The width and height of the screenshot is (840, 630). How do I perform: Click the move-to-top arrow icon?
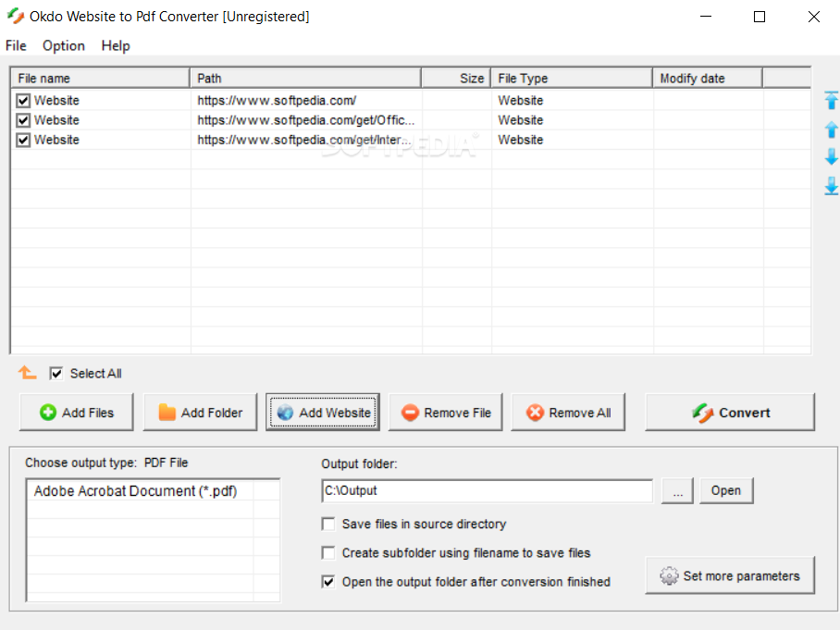pyautogui.click(x=831, y=100)
